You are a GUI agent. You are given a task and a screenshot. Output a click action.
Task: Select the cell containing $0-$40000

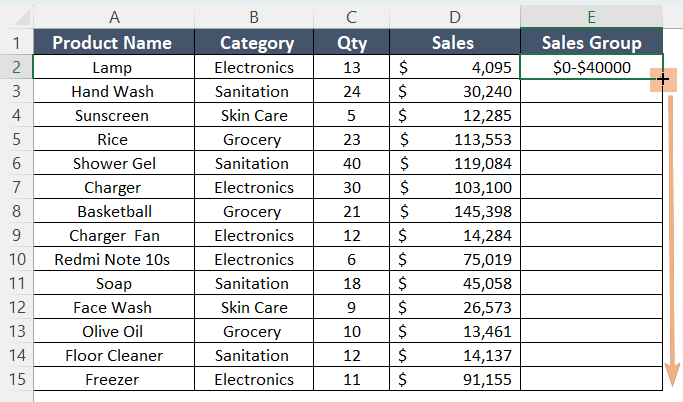[591, 67]
